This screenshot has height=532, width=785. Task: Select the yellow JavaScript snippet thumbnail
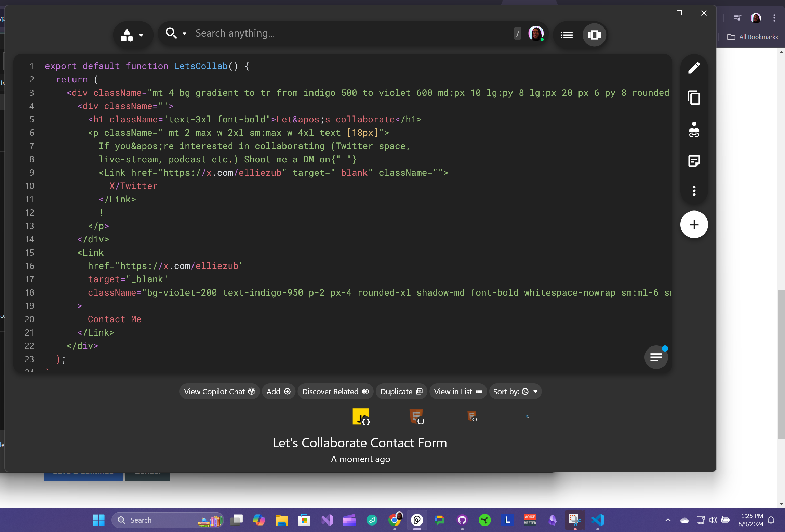pyautogui.click(x=361, y=416)
